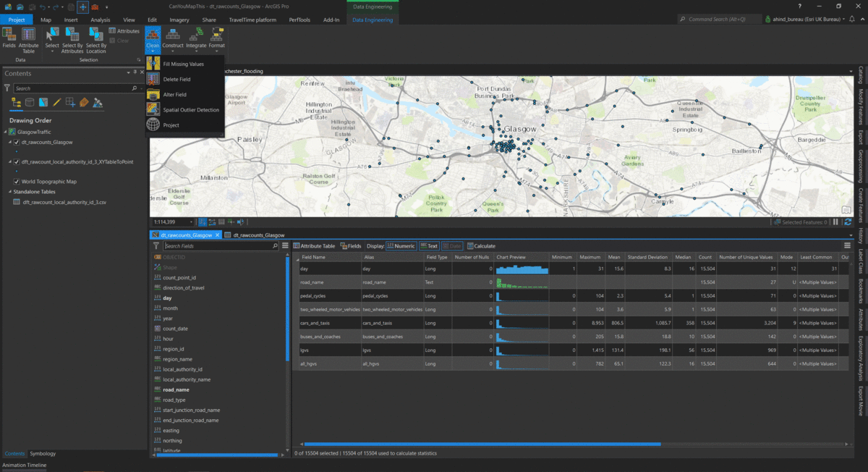The image size is (868, 472).
Task: Switch to the Analysis ribbon tab
Action: coord(101,20)
